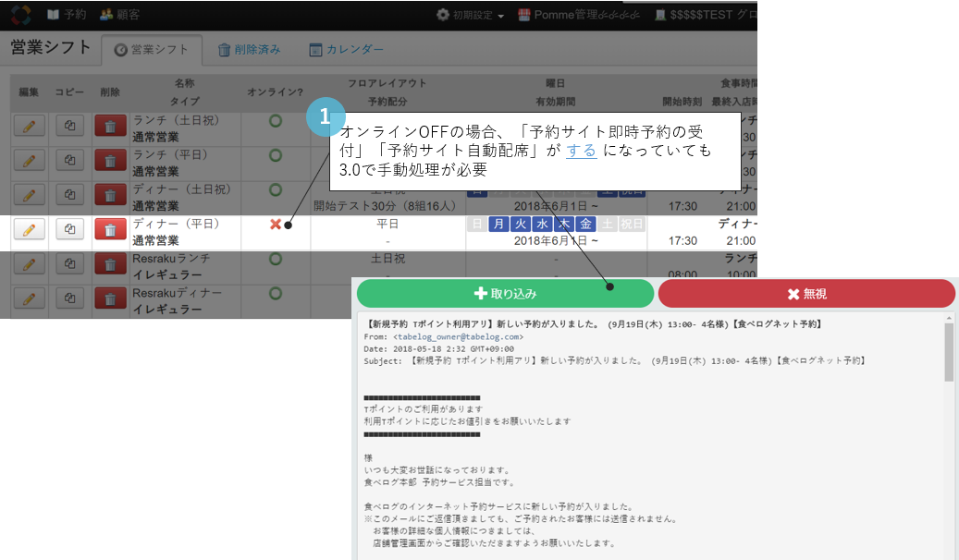
Task: Copy the ランチ(平日) shift
Action: pyautogui.click(x=69, y=160)
